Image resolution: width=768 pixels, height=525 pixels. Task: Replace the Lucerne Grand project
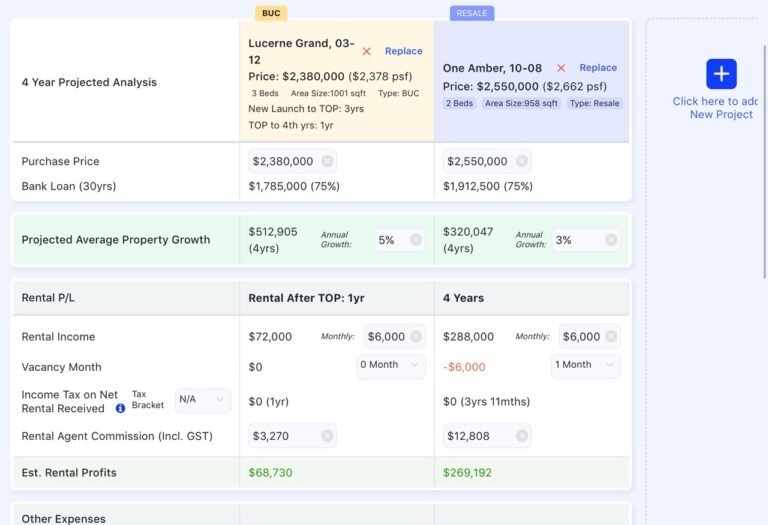(x=404, y=51)
